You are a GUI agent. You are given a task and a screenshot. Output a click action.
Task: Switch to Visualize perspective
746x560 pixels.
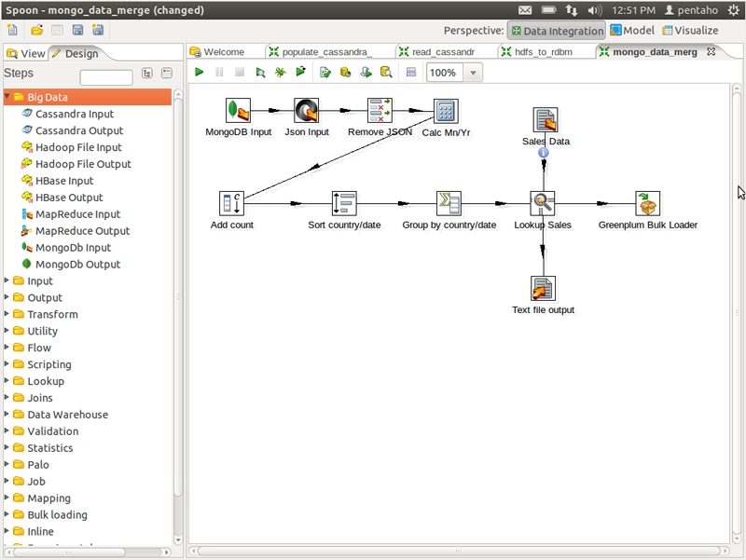point(690,31)
